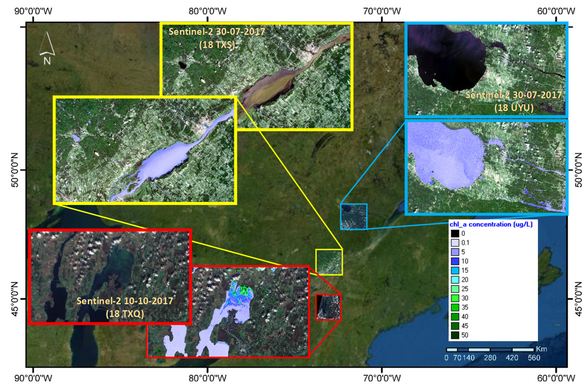Click the '560' scale bar value
This screenshot has width=588, height=386.
pos(534,358)
